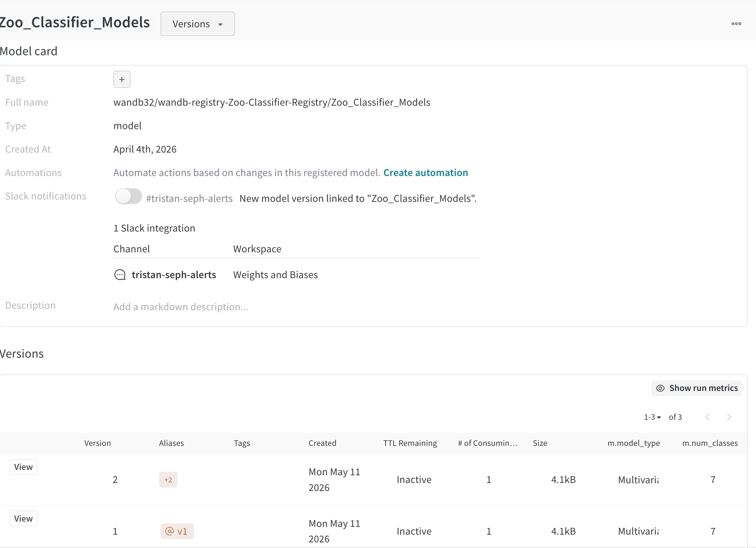
Task: Click the 'April 4th, 2026' created date
Action: coord(145,149)
